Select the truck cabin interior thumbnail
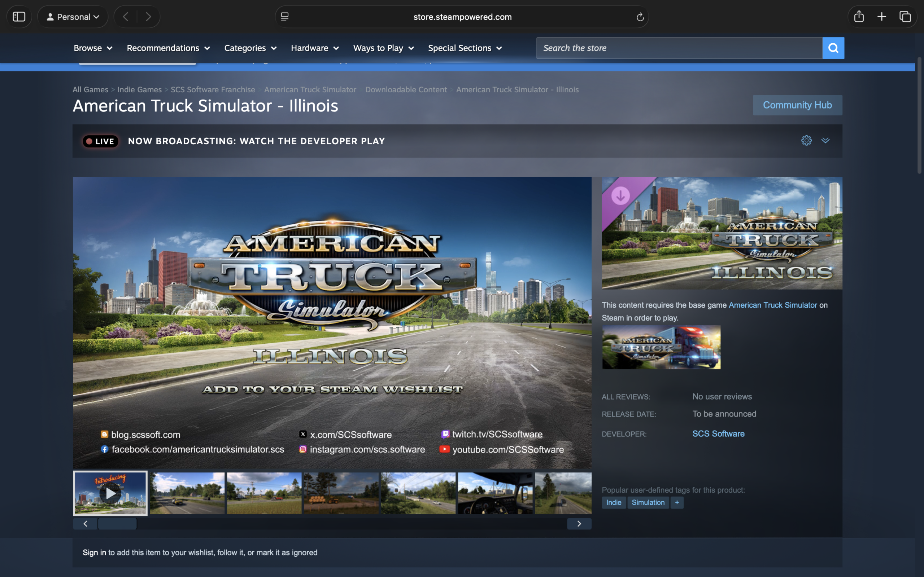Viewport: 924px width, 577px height. pos(494,493)
